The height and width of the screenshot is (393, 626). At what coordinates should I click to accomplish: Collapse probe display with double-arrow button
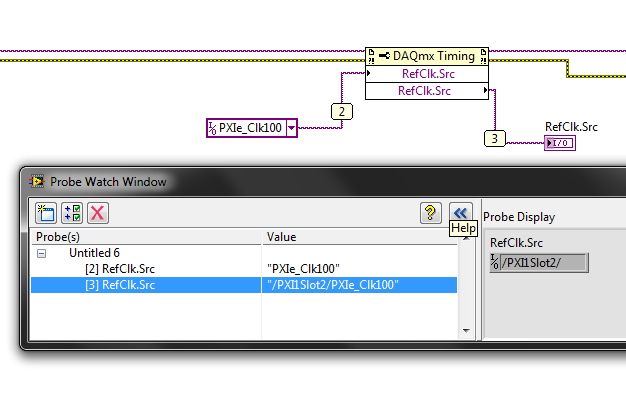pos(460,212)
